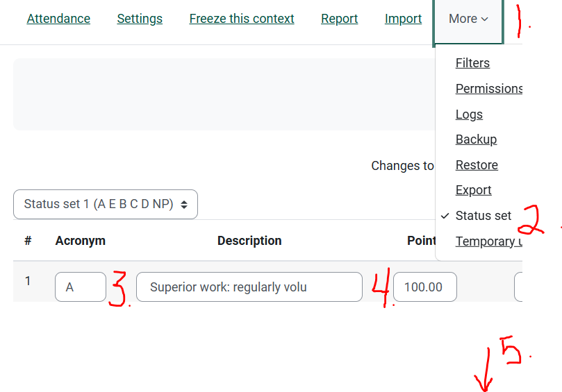Expand the Status set 1 selector
562x392 pixels.
(x=106, y=205)
